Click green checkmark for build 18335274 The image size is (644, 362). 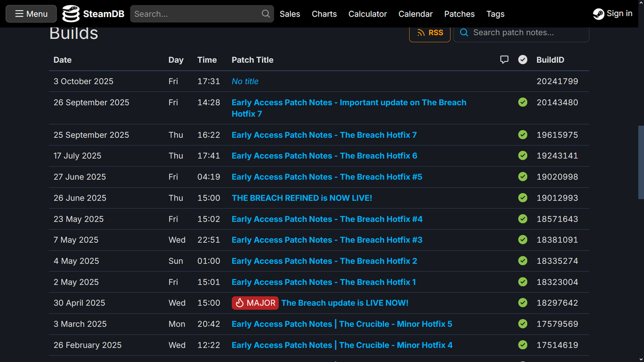(523, 261)
